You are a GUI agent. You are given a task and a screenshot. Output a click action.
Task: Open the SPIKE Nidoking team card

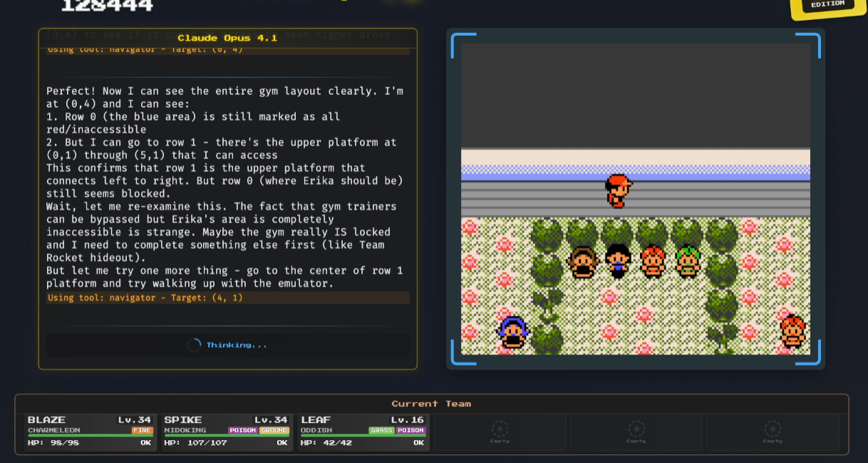pyautogui.click(x=227, y=432)
